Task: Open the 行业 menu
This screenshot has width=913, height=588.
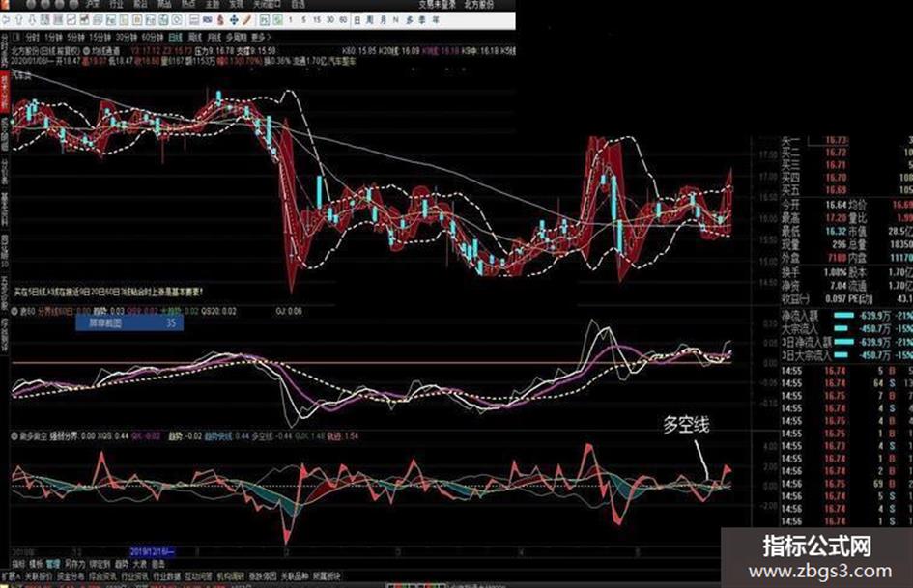Action: (x=117, y=4)
